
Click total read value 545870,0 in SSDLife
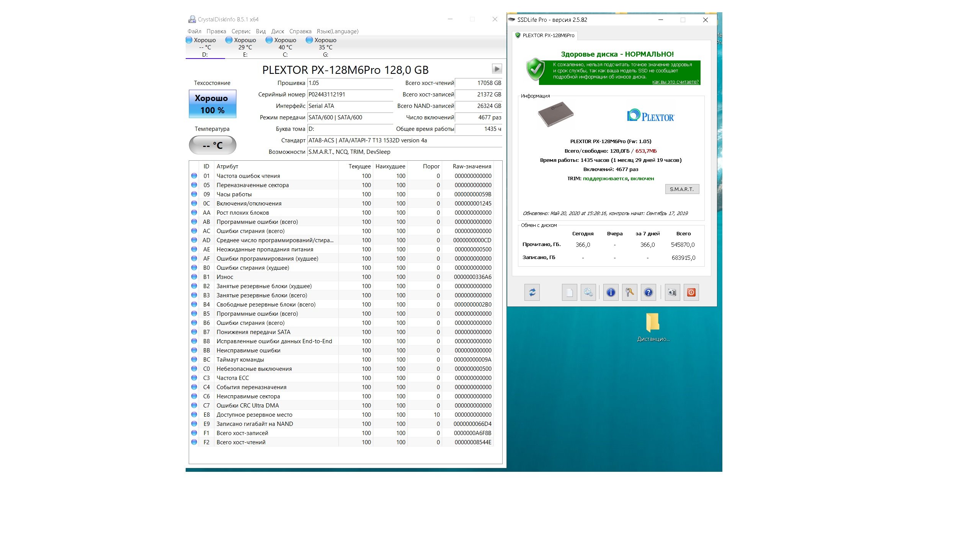[683, 245]
